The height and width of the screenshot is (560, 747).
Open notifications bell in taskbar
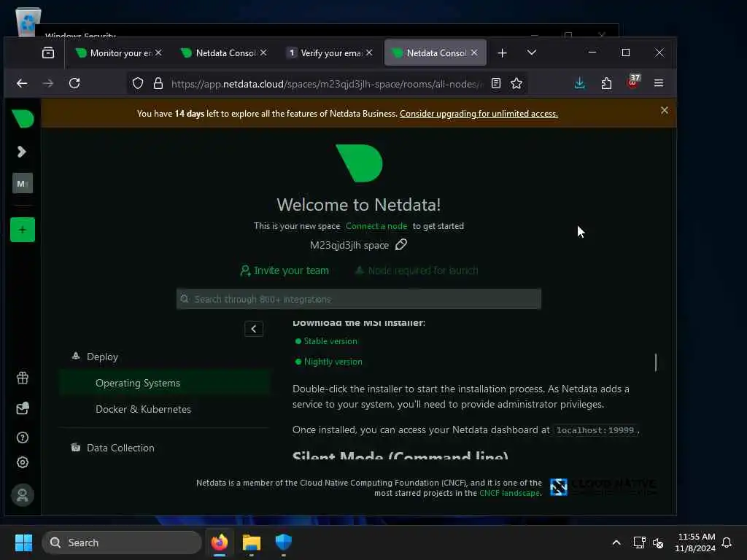click(727, 542)
